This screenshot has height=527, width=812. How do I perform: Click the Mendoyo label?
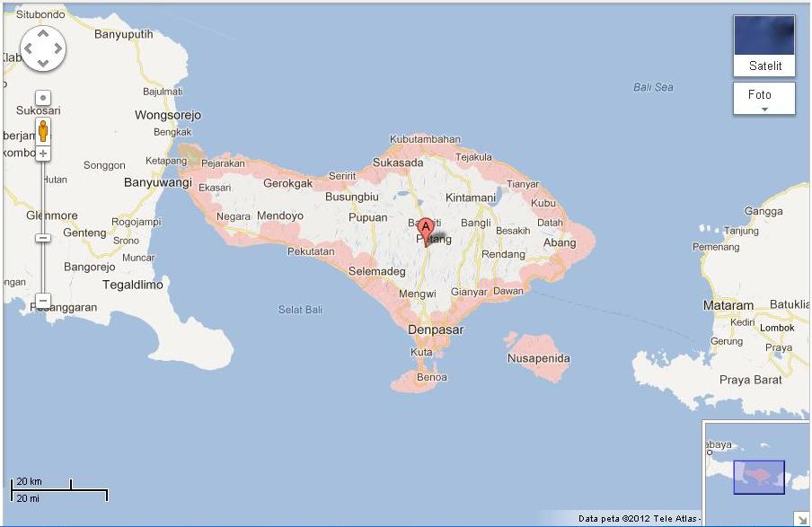tap(280, 215)
